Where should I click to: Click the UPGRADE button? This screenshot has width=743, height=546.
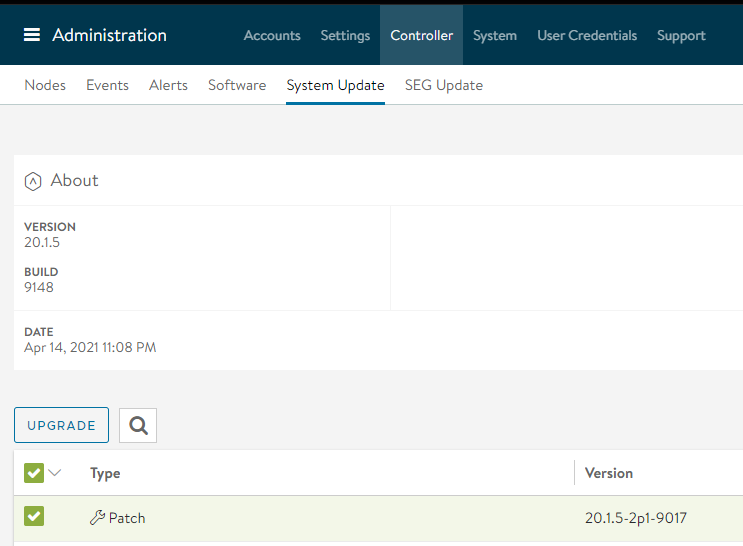pos(62,425)
